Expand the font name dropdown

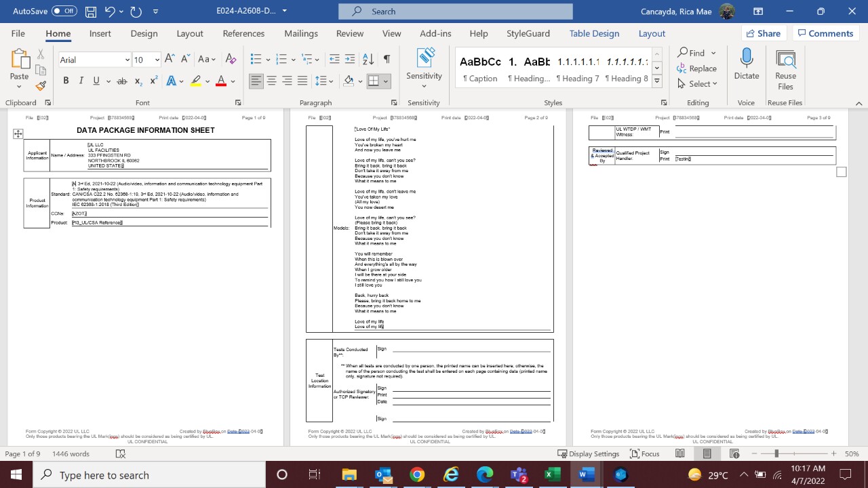pyautogui.click(x=127, y=60)
